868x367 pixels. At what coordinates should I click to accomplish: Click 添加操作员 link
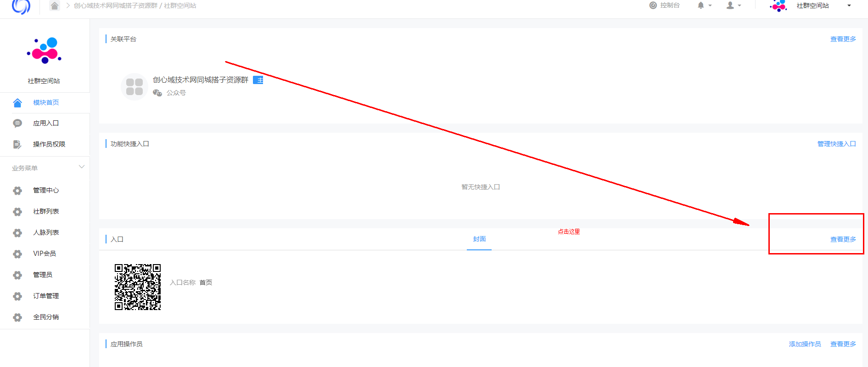click(x=805, y=344)
